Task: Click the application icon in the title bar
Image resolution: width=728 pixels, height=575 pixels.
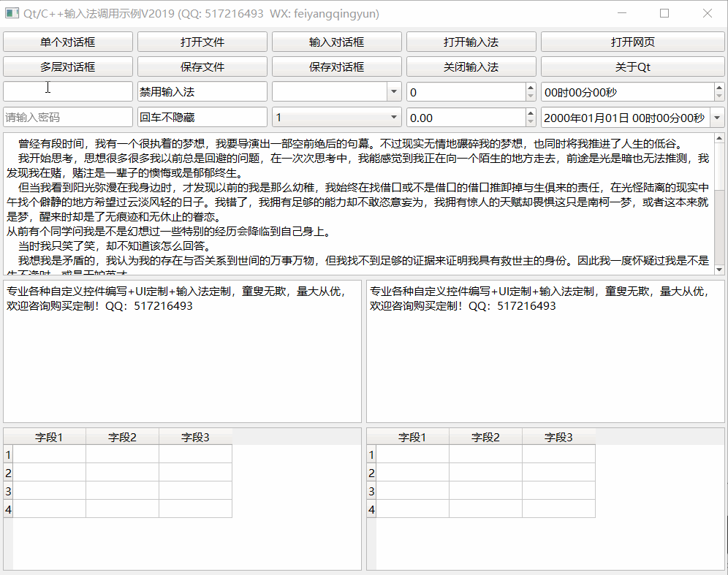Action: click(12, 13)
